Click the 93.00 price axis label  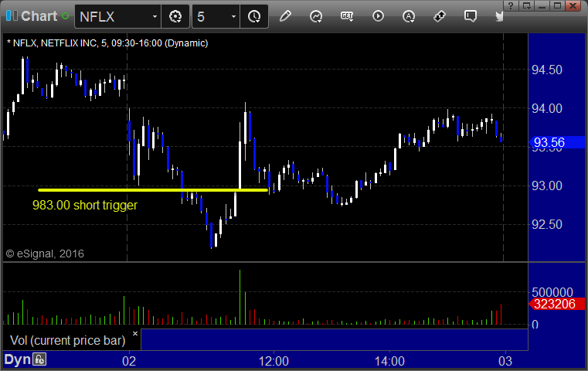tap(547, 185)
